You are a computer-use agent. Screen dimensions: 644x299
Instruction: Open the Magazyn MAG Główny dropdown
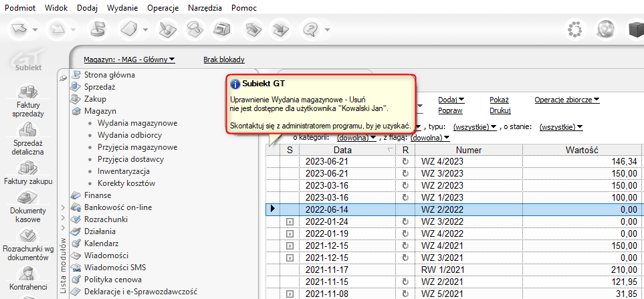[129, 60]
